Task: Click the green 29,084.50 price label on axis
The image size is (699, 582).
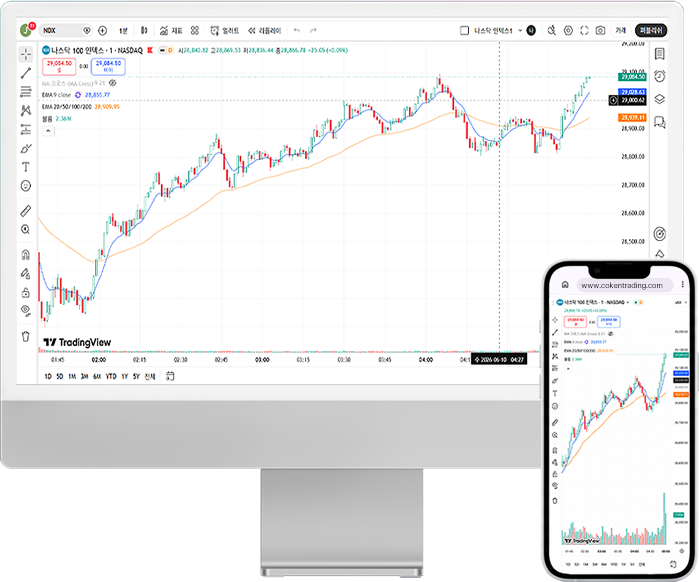Action: click(x=633, y=77)
